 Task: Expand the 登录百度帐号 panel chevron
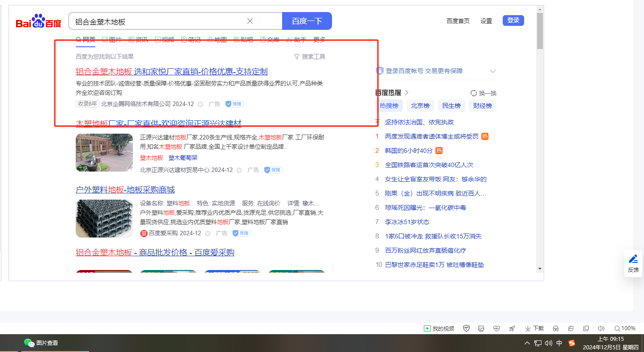[492, 71]
